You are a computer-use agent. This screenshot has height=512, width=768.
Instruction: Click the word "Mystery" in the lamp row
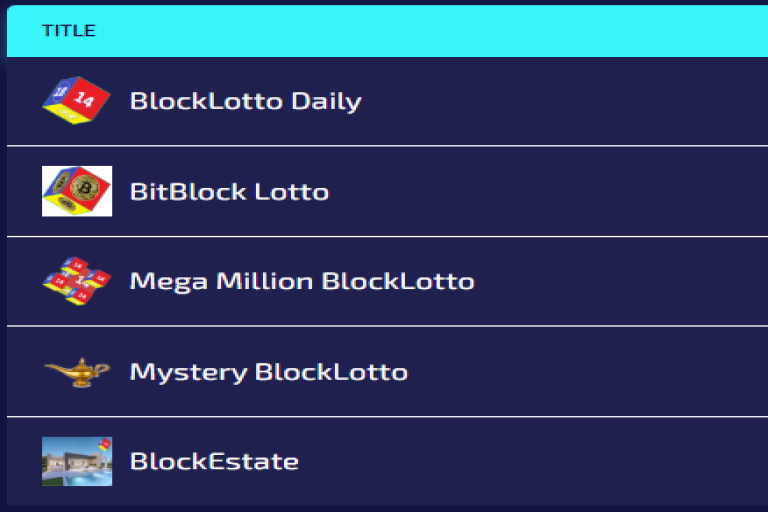tap(188, 372)
